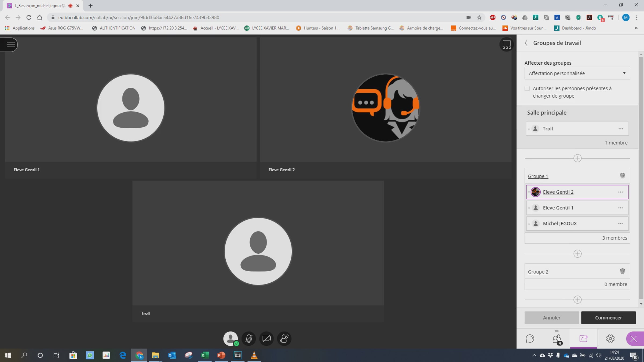Image resolution: width=644 pixels, height=362 pixels.
Task: Click the Annuler button
Action: (552, 317)
